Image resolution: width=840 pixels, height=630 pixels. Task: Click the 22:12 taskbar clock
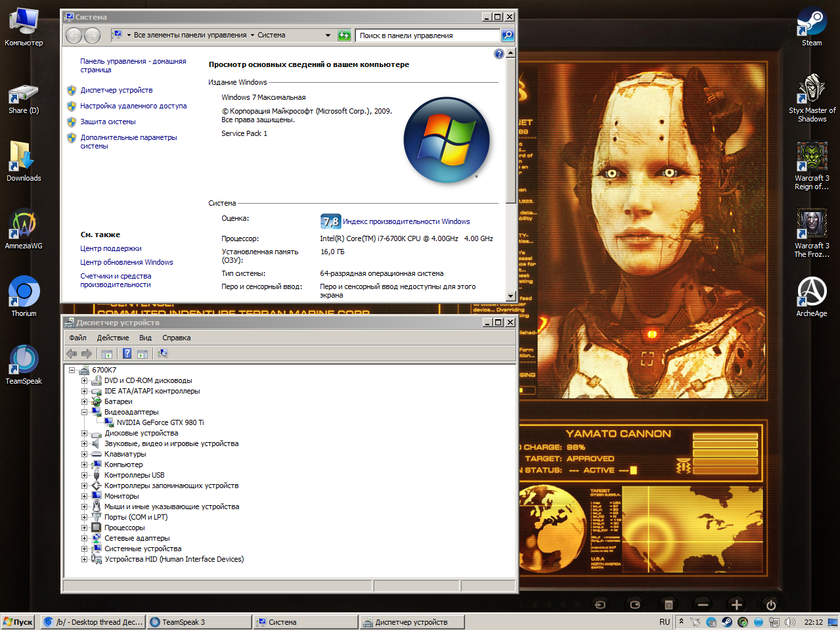[x=813, y=622]
